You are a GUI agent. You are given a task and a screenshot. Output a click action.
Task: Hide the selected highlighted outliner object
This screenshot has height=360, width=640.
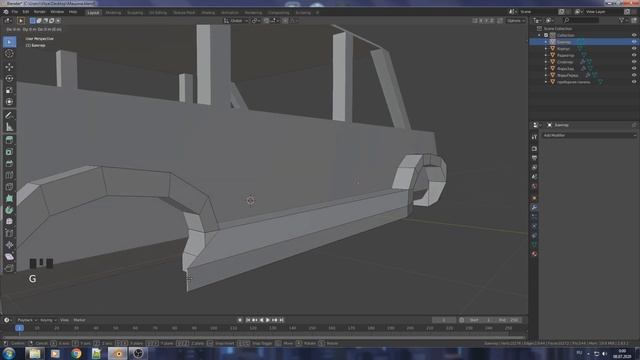(634, 42)
